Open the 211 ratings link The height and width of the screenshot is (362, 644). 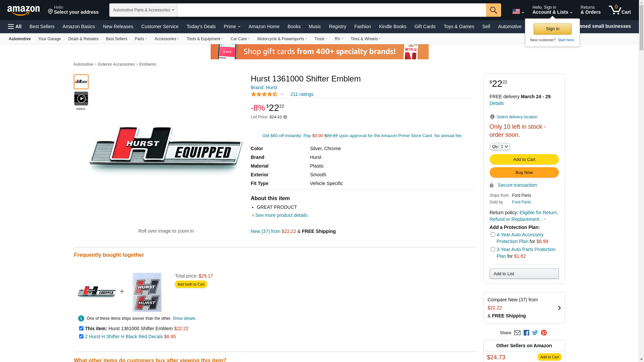point(302,94)
